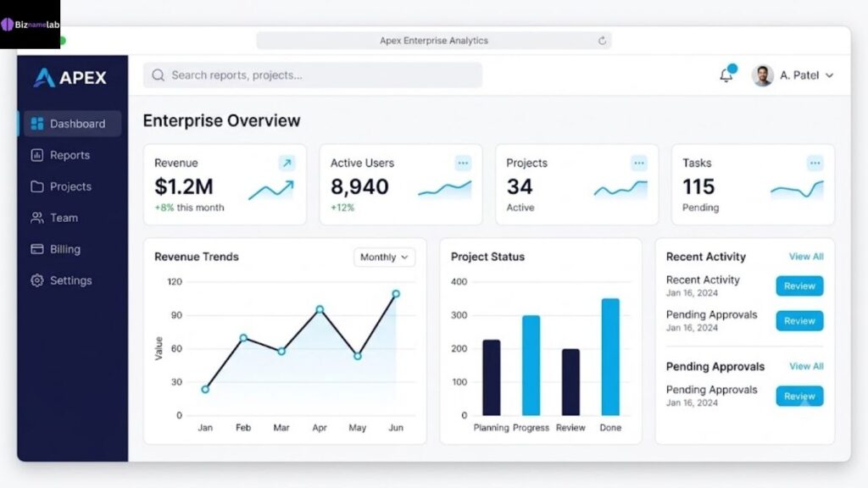This screenshot has height=488, width=868.
Task: Click the 115 pending tasks value
Action: [698, 186]
